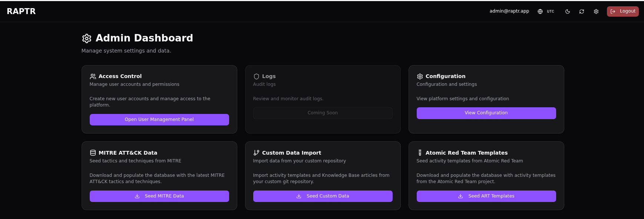The image size is (644, 219).
Task: Click the Custom Data Import branch icon
Action: [256, 153]
